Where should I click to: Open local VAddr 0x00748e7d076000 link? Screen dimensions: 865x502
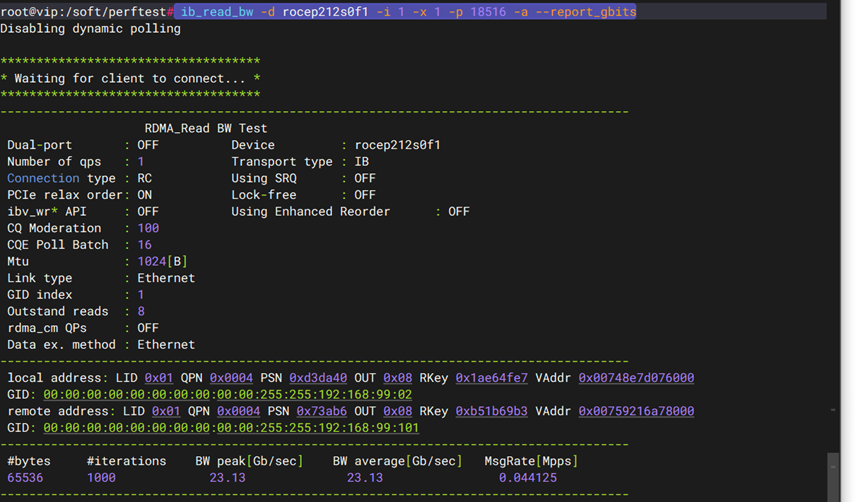tap(635, 378)
